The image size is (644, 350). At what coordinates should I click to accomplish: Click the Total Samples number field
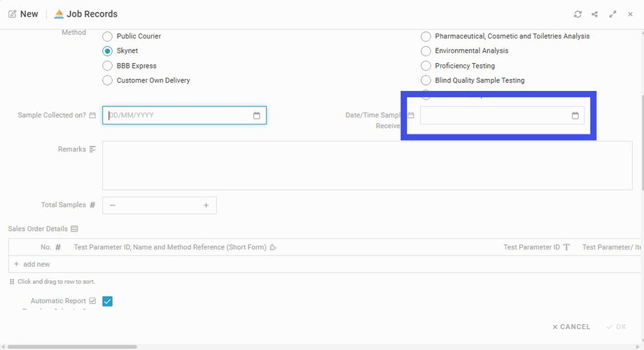pyautogui.click(x=160, y=205)
